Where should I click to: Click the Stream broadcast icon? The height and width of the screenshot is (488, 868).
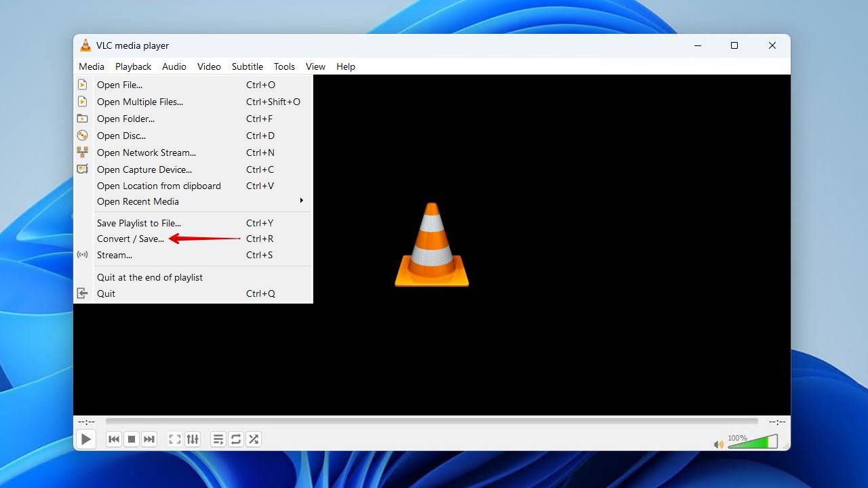[x=83, y=255]
